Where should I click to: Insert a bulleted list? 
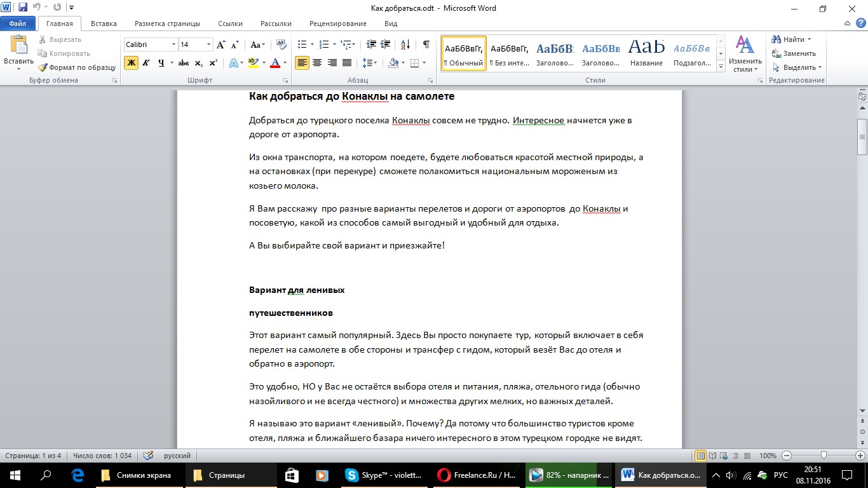click(x=302, y=44)
